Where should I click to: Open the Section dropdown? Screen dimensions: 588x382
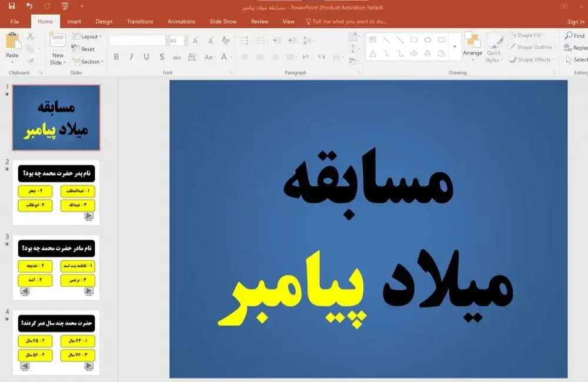88,62
